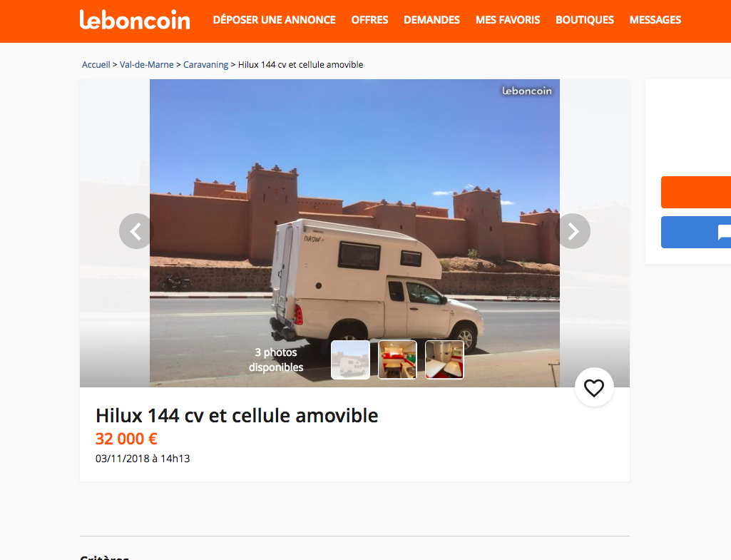Image resolution: width=731 pixels, height=560 pixels.
Task: Select the second thumbnail showing red interior
Action: (x=398, y=360)
